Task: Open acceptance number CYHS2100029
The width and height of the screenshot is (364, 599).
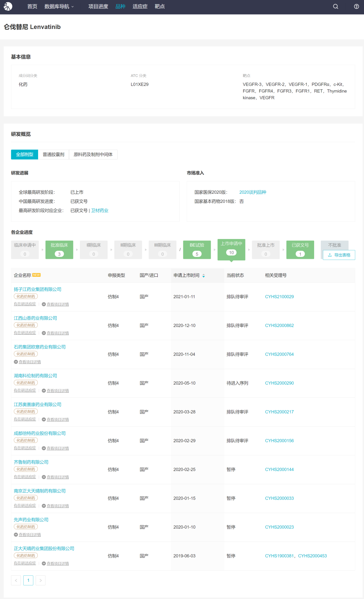Action: tap(279, 297)
